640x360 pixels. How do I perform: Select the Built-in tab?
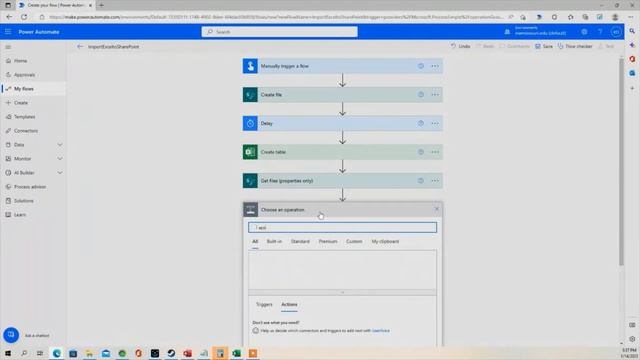(x=274, y=242)
